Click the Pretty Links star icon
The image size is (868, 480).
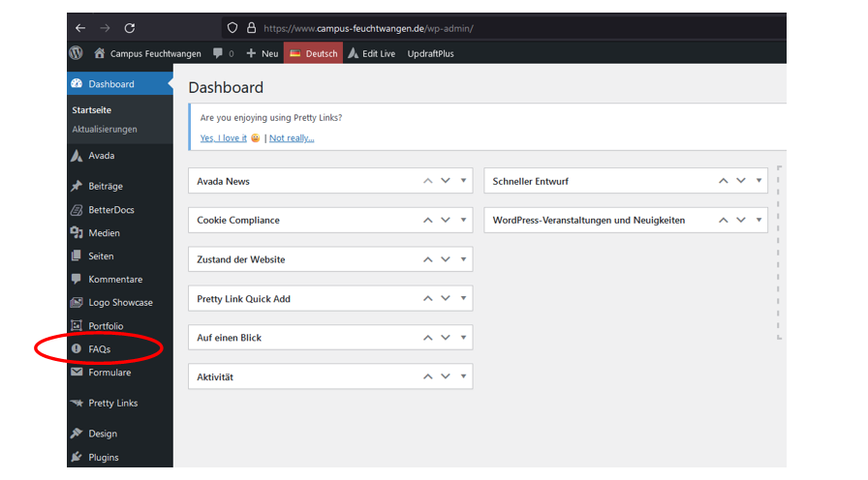tap(77, 404)
